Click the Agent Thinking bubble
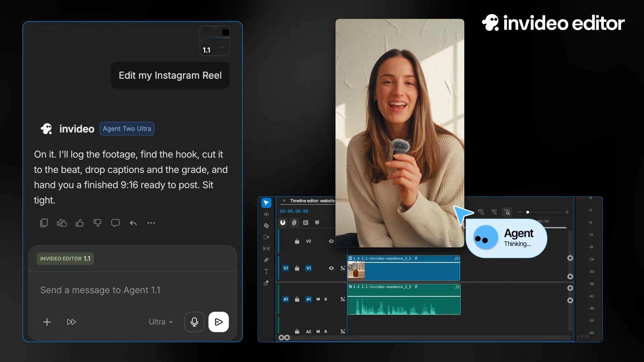 pos(507,238)
